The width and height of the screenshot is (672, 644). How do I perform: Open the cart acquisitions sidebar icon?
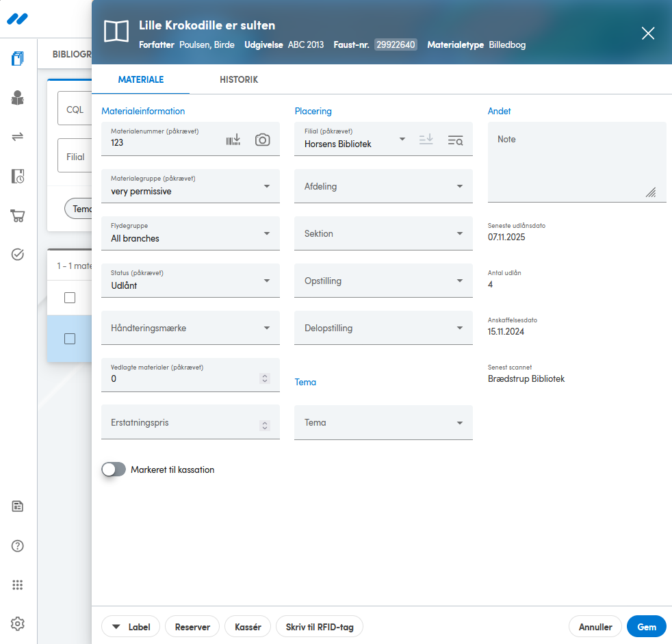[x=18, y=216]
